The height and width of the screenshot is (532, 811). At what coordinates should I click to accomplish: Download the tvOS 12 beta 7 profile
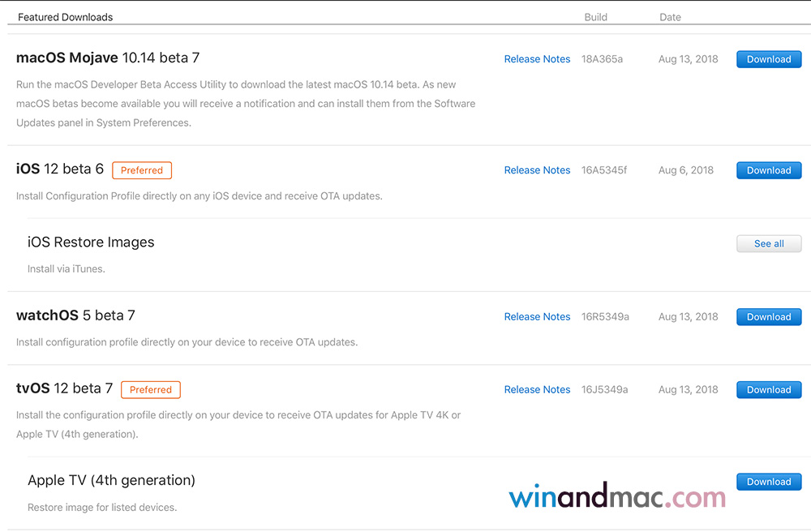tap(768, 390)
